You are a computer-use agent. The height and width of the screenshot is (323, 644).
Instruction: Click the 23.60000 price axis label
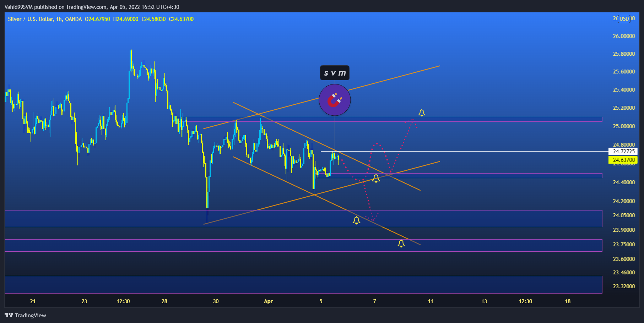[624, 259]
